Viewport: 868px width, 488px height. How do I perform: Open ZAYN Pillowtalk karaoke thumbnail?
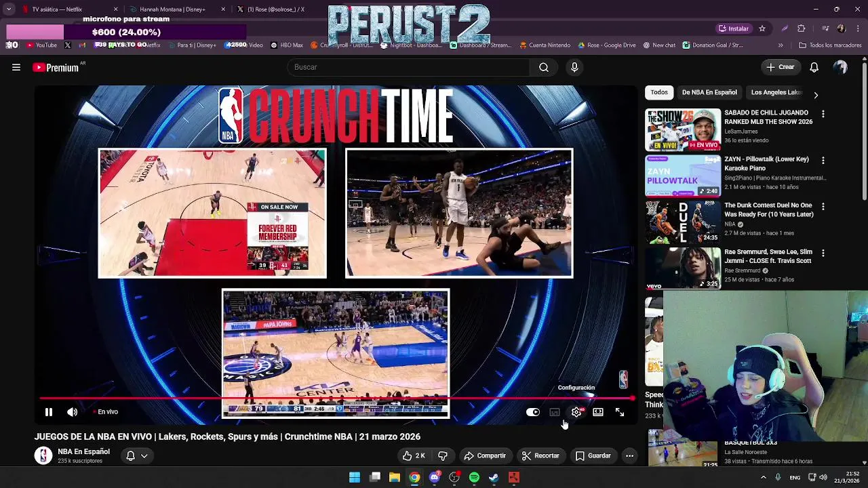(683, 176)
